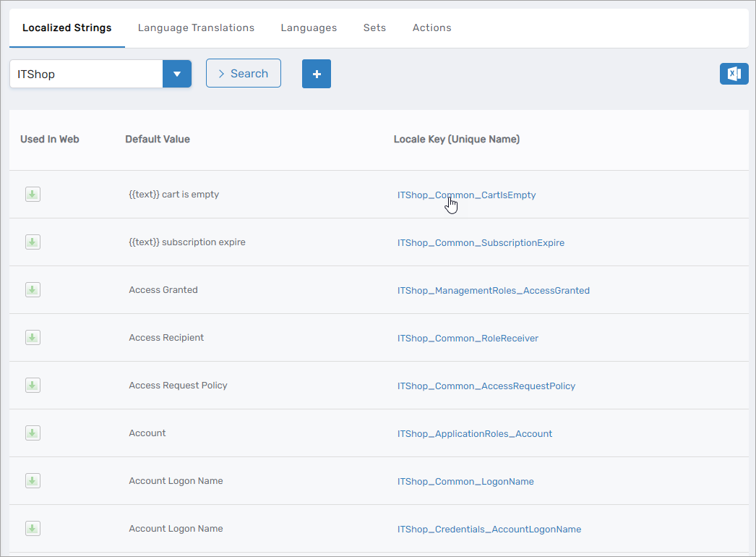Open ITShop_Credentials_AccountLogonName link
Screen dimensions: 756x557
pos(489,530)
